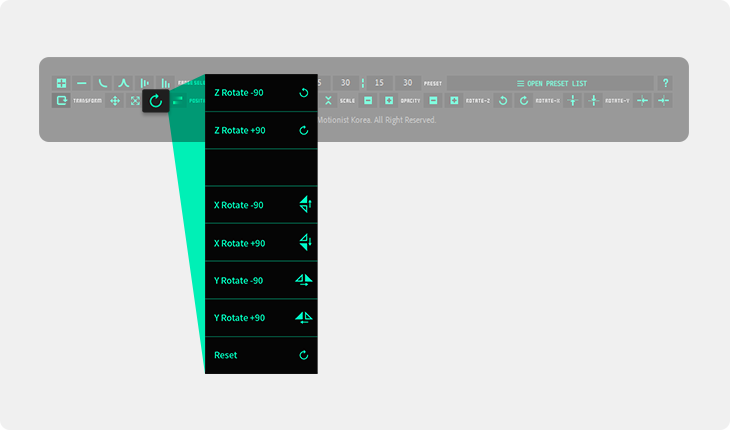
Task: Increase scale with the plus button
Action: 389,101
